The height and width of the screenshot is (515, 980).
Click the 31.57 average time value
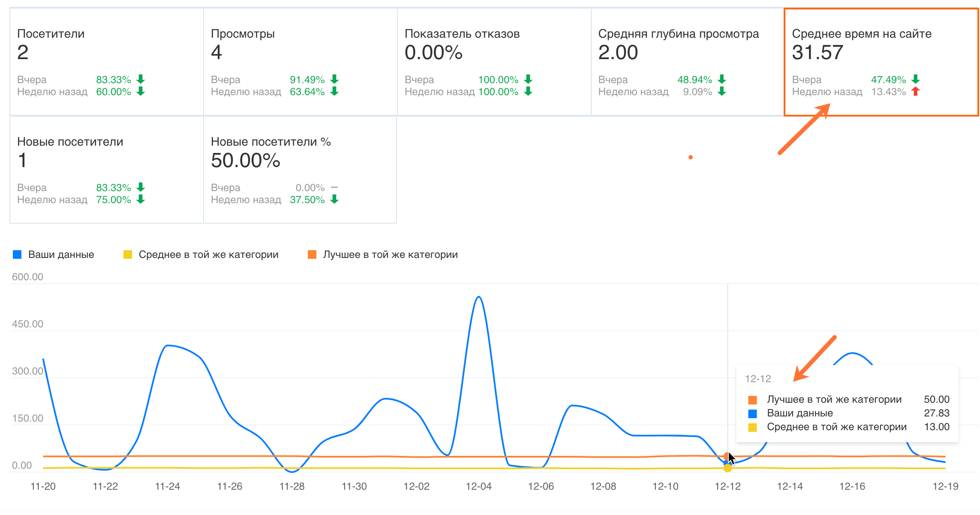click(818, 53)
